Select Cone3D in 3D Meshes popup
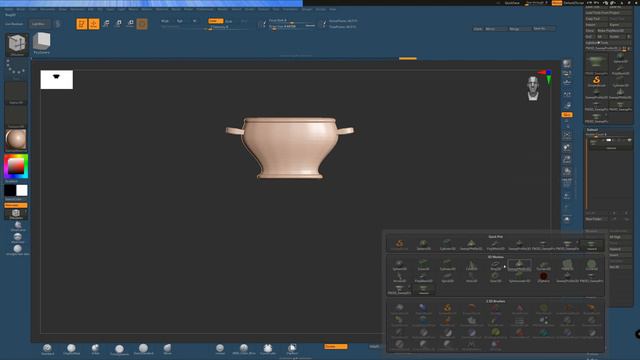 tap(471, 265)
